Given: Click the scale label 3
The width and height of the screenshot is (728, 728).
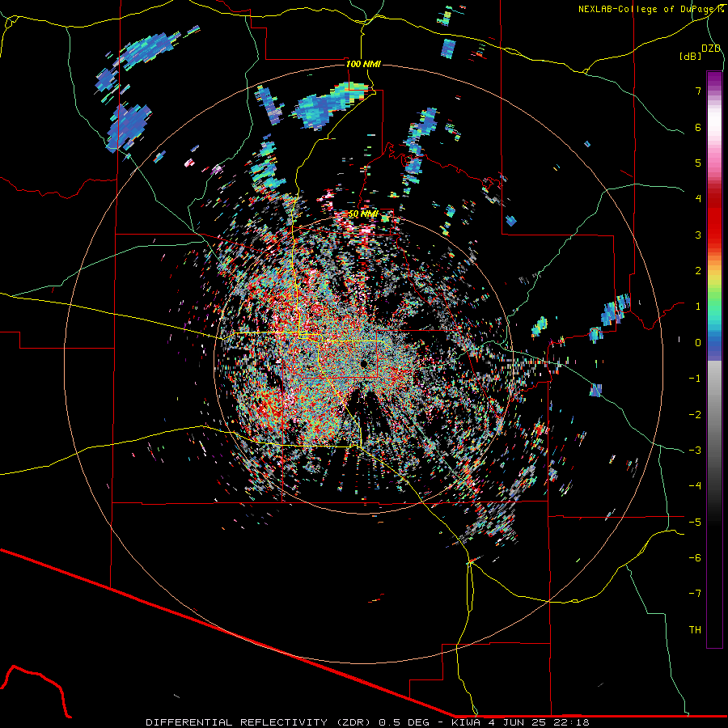Looking at the screenshot, I should (x=698, y=235).
